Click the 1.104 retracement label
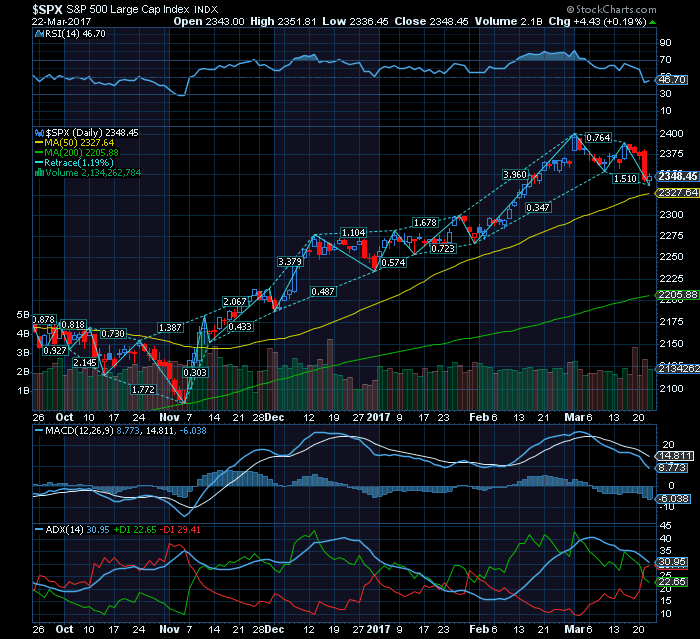 click(354, 233)
